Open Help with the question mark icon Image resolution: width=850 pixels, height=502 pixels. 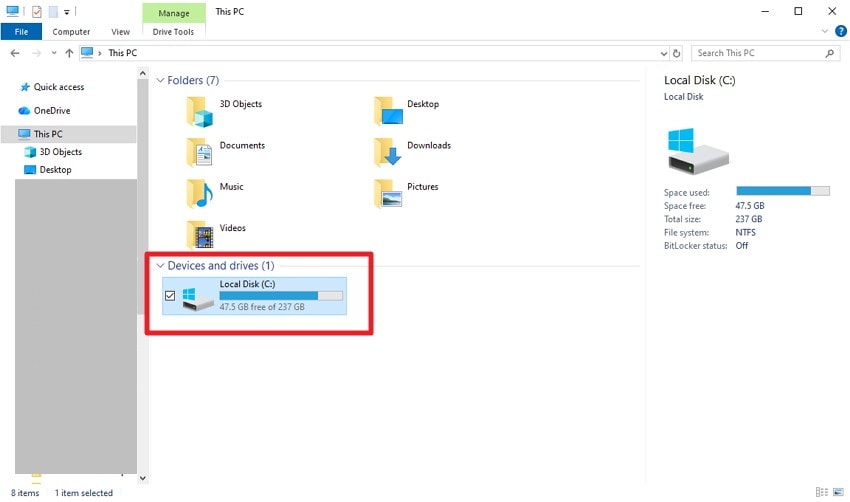(x=841, y=31)
